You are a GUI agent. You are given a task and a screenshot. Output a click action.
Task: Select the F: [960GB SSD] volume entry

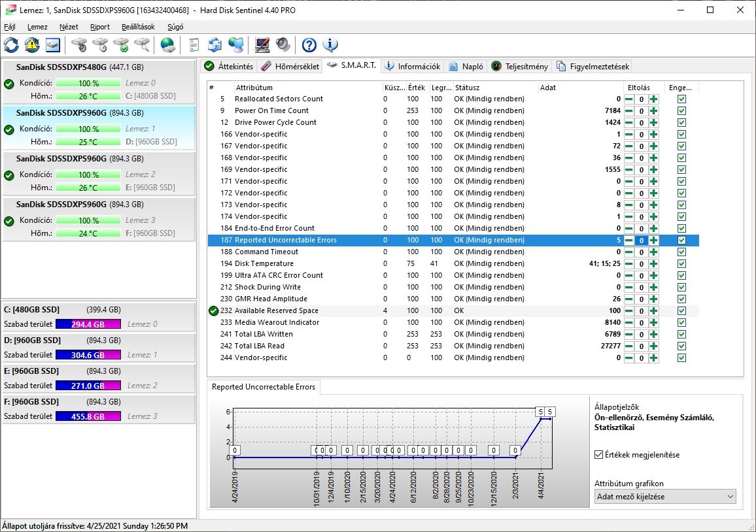tap(99, 409)
